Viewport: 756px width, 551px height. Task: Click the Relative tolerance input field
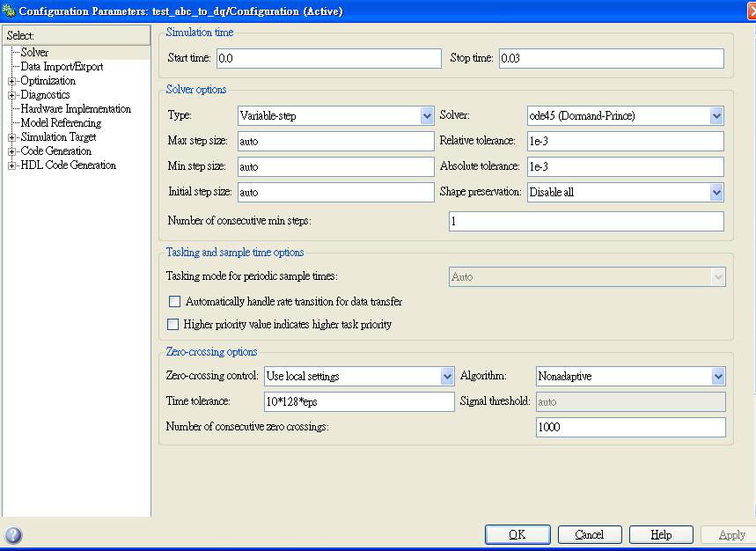coord(625,141)
